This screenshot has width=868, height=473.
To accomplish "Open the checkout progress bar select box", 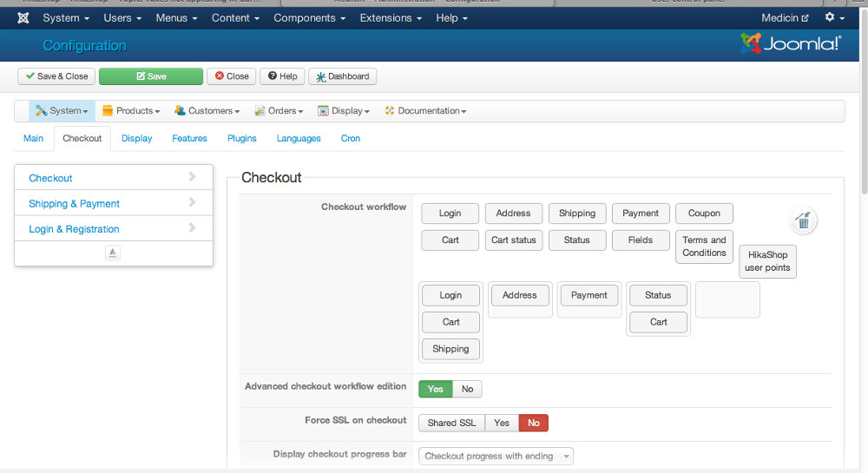I will coord(496,456).
